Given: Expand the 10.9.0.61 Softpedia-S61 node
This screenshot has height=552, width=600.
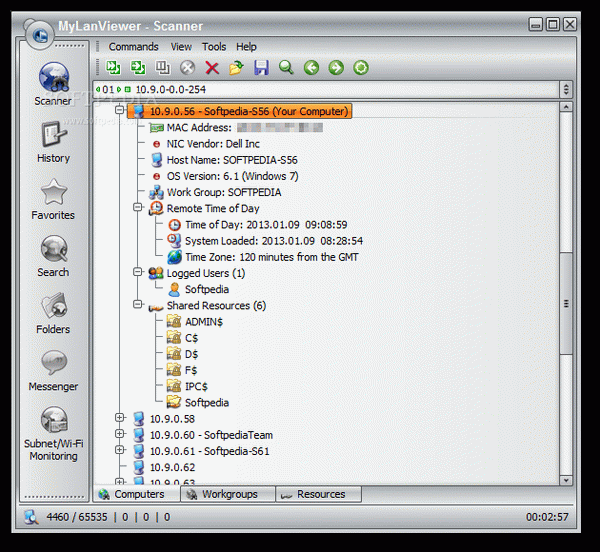Looking at the screenshot, I should pos(120,449).
